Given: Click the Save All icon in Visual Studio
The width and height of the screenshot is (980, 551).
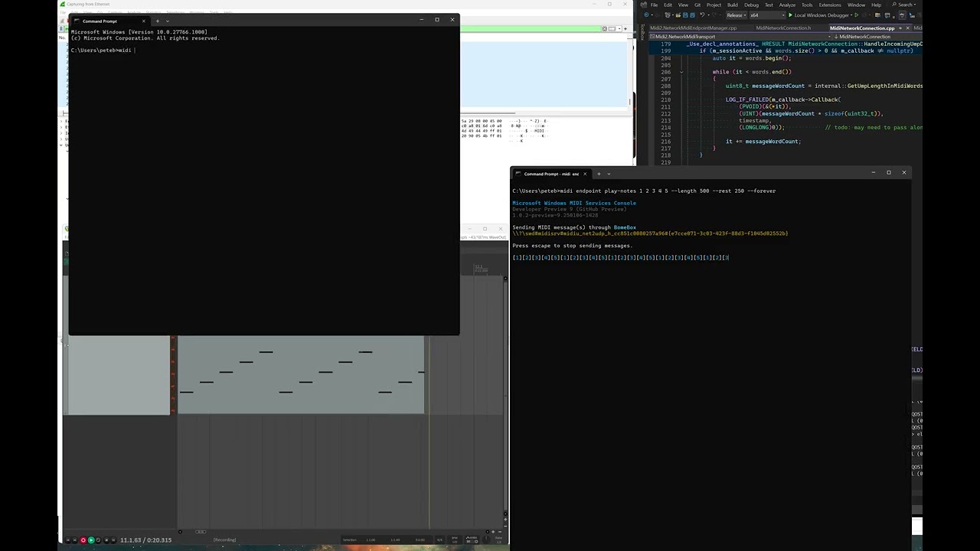Looking at the screenshot, I should 692,15.
